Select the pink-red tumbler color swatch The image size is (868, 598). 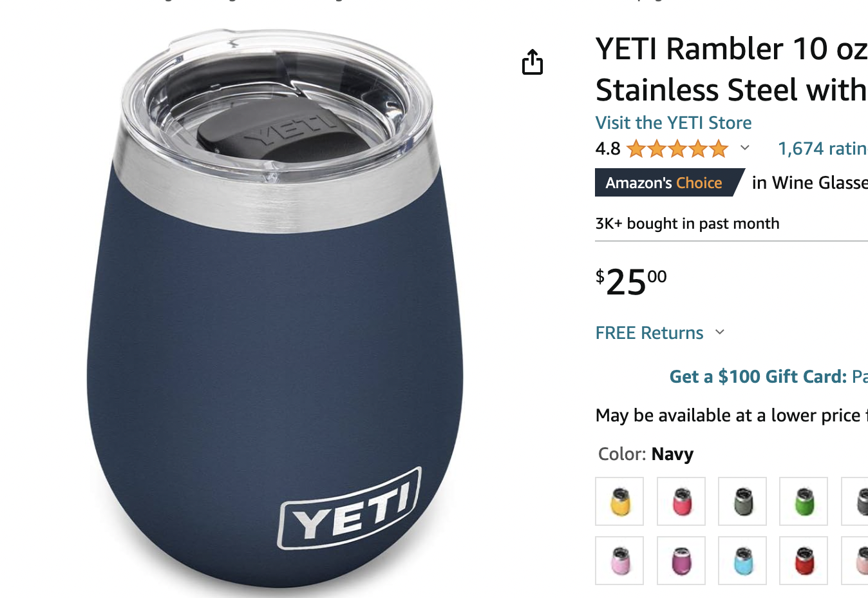681,501
